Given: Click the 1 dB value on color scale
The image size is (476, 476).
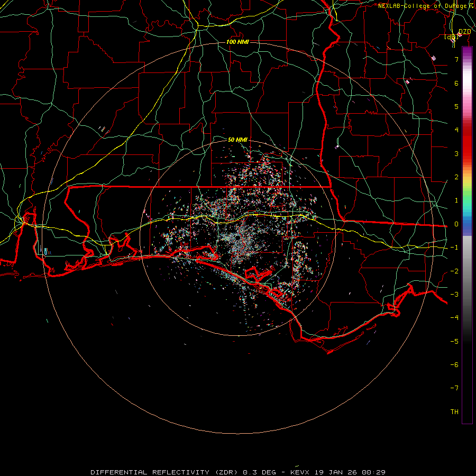Looking at the screenshot, I should pyautogui.click(x=456, y=200).
